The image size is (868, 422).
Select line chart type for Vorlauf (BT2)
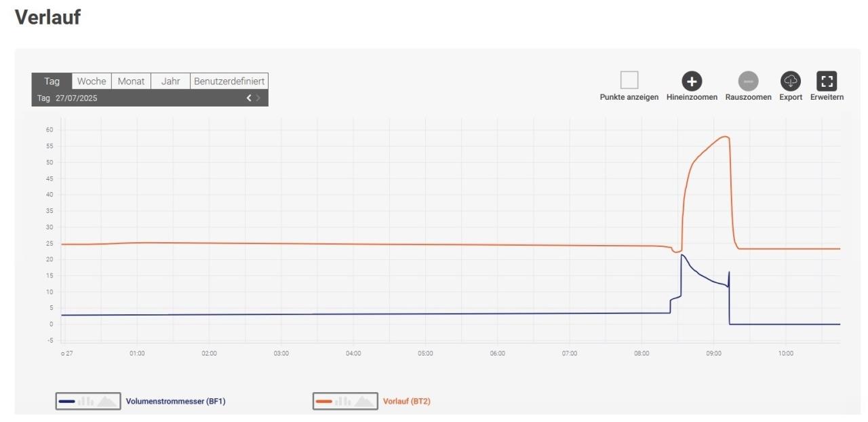324,402
